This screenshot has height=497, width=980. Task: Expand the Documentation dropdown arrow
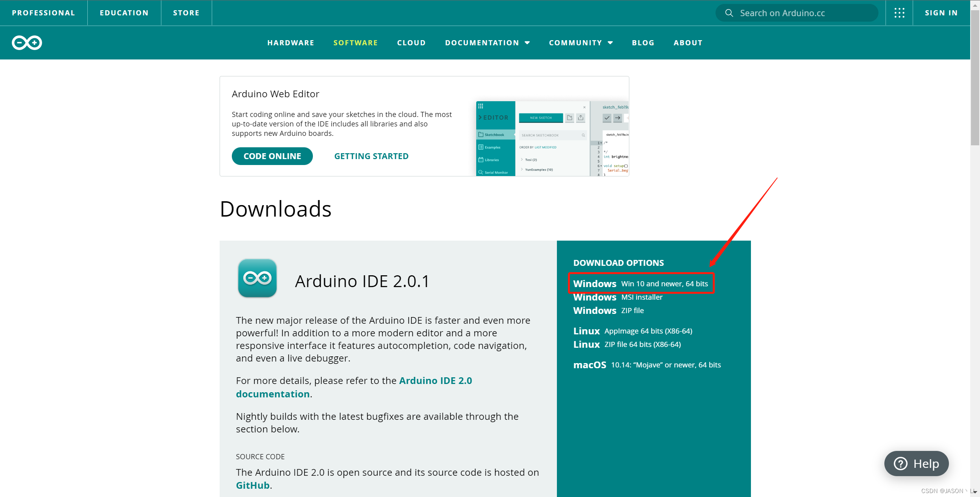[x=527, y=43]
